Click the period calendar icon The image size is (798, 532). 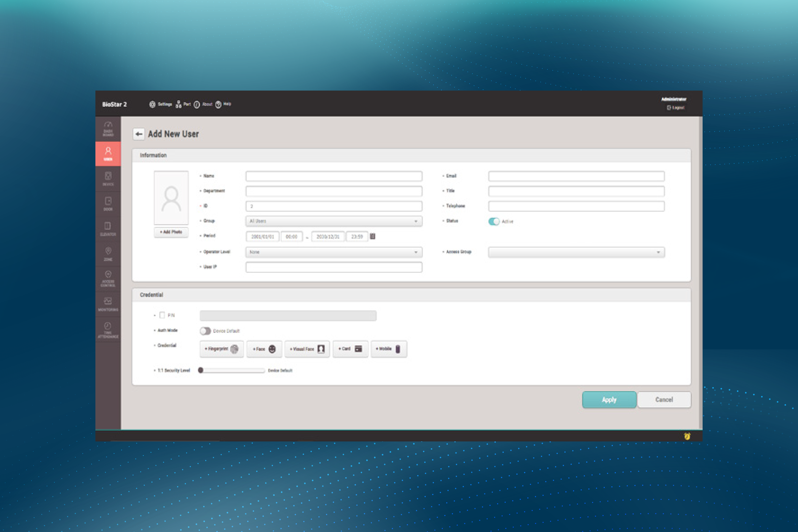(x=372, y=236)
